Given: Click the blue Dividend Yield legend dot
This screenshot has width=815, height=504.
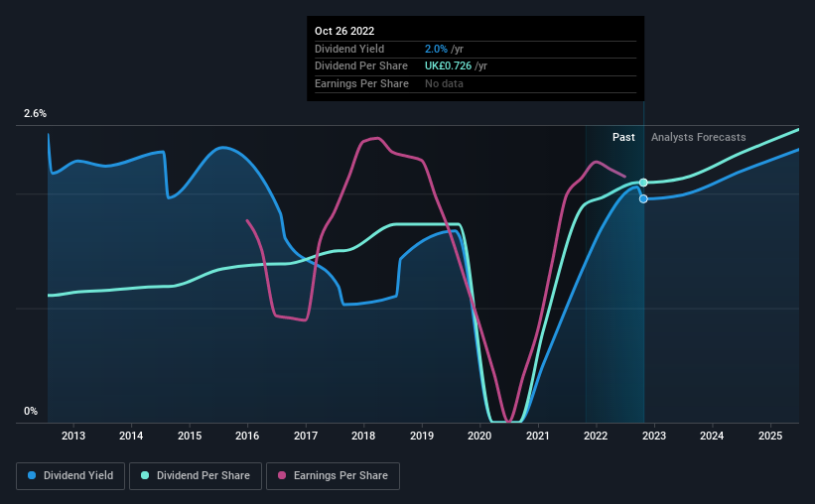Looking at the screenshot, I should (32, 475).
